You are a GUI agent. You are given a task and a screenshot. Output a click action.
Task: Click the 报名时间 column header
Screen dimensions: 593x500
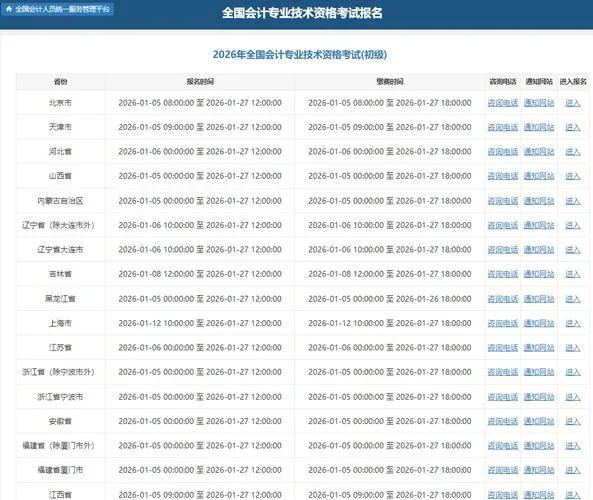pos(200,81)
